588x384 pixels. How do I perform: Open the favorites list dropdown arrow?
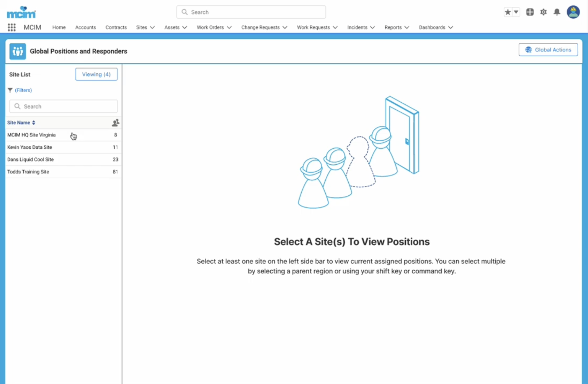[x=516, y=12]
